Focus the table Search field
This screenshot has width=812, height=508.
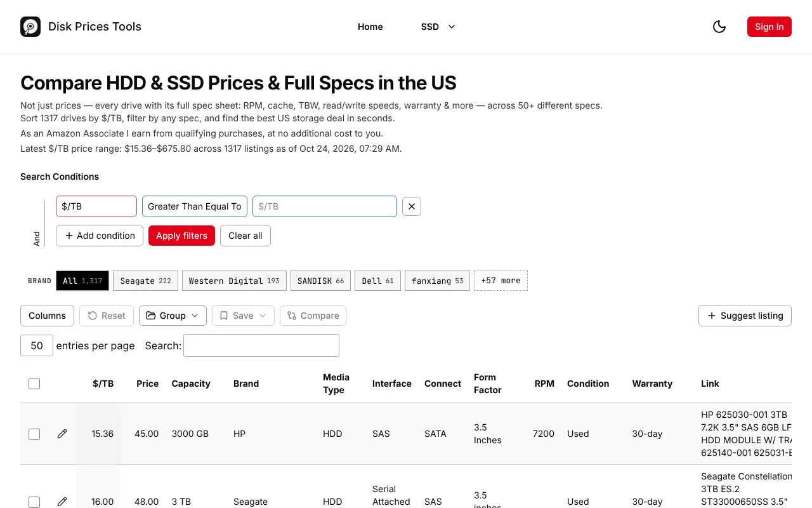[261, 345]
